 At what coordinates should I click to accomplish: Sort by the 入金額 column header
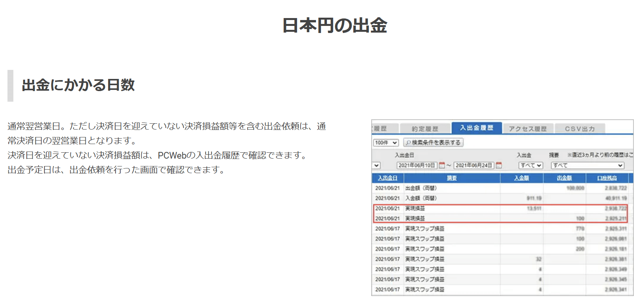pos(521,178)
